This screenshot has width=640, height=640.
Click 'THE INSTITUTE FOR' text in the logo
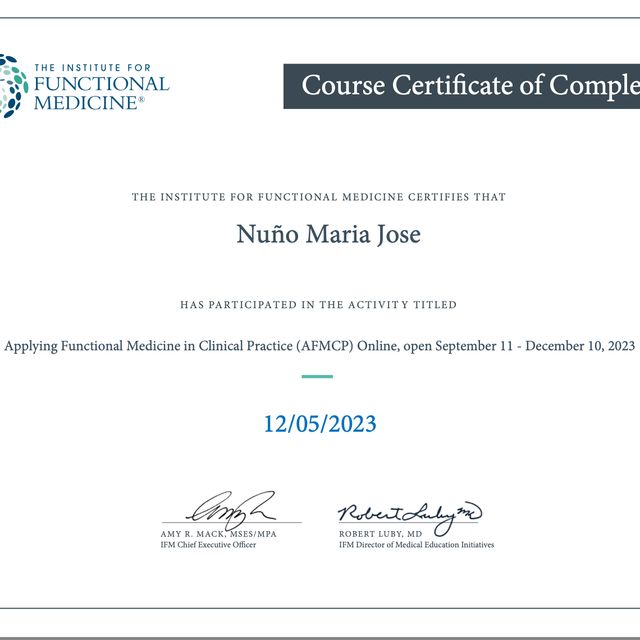coord(93,68)
